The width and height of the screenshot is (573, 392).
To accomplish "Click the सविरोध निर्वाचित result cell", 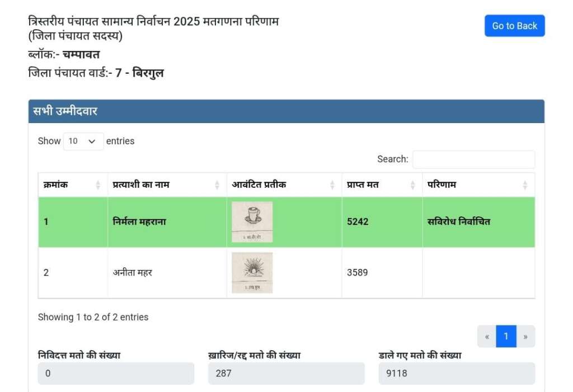I will coord(458,221).
